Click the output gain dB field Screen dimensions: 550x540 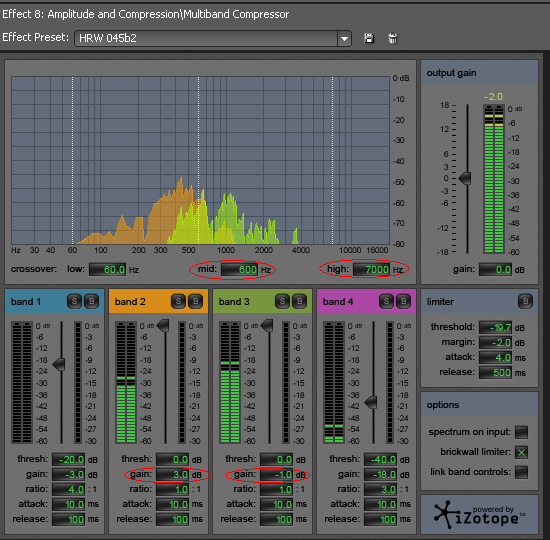coord(496,269)
